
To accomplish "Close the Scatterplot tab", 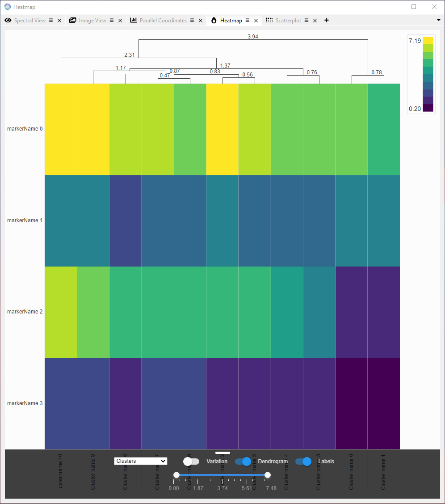I will click(x=315, y=21).
